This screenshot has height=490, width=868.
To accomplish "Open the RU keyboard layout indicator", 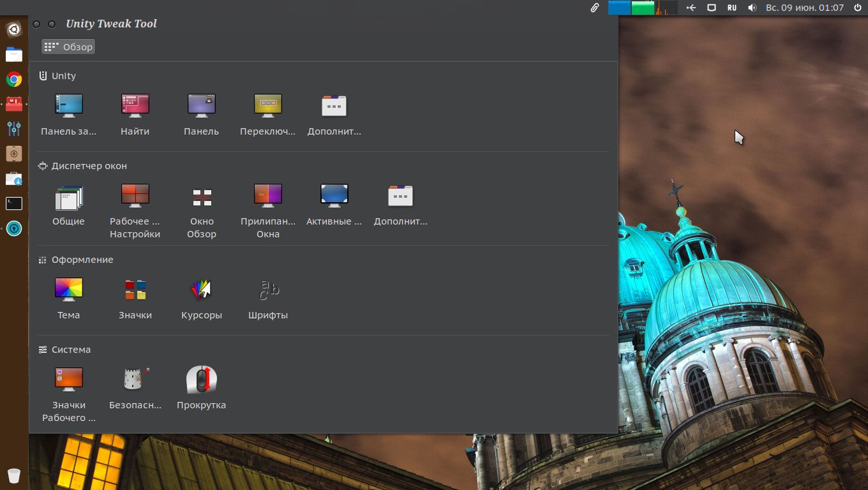I will [731, 8].
